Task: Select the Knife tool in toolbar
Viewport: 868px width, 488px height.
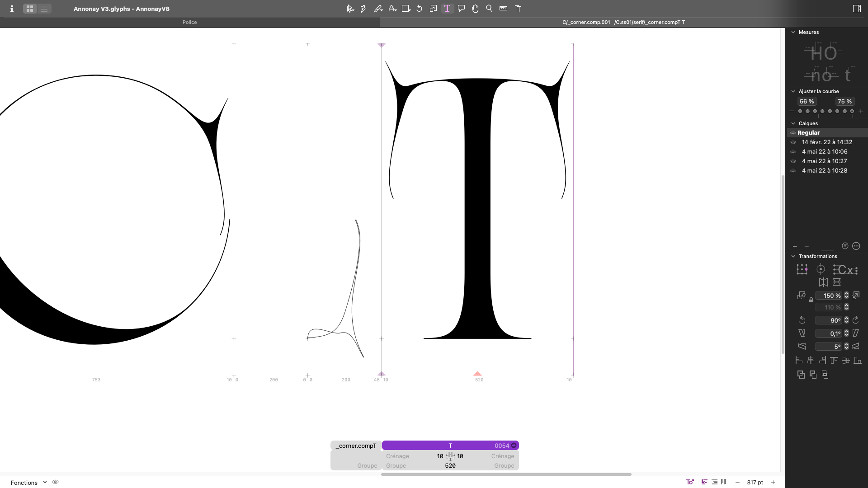Action: (377, 9)
